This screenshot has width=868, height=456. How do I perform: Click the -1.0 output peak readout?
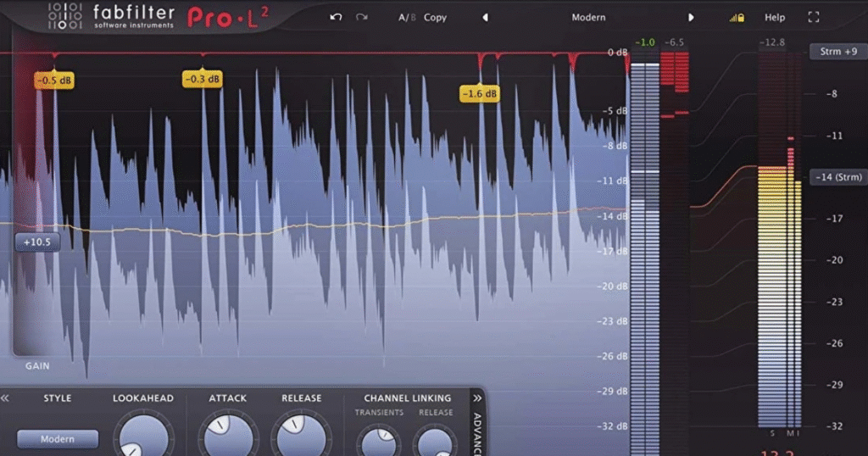coord(645,42)
